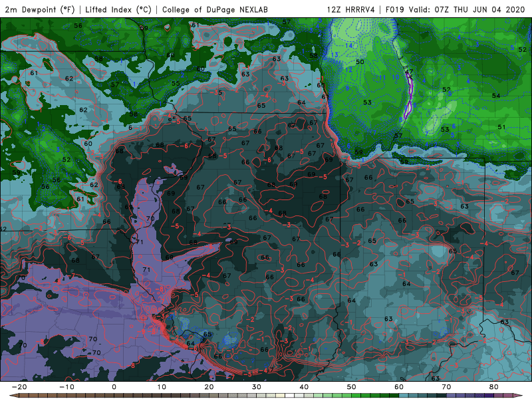
Task: Click the blue "11" lifted index contour label
Action: tap(382, 78)
